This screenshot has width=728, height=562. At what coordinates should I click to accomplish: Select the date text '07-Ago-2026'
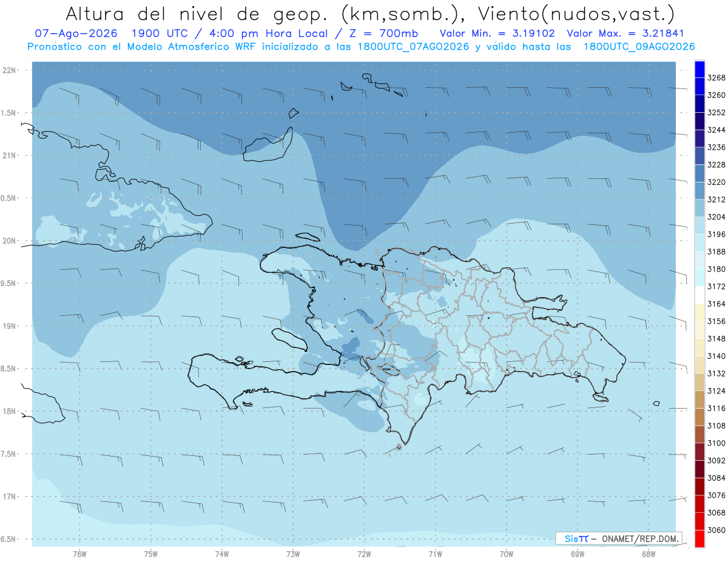76,33
